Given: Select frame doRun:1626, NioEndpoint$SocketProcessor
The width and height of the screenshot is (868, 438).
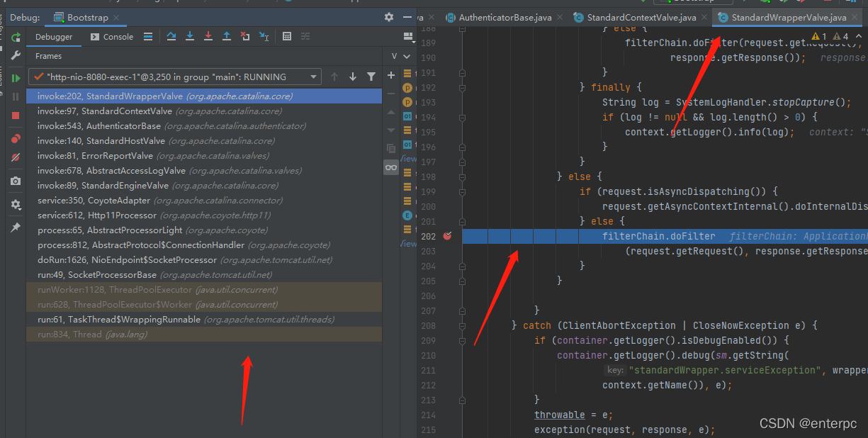Looking at the screenshot, I should pos(204,259).
